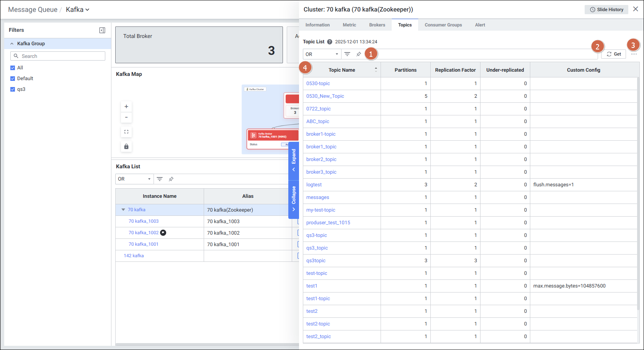Click the zoom out minus button on Kafka Map
Screen dimensions: 644x350
tap(126, 117)
